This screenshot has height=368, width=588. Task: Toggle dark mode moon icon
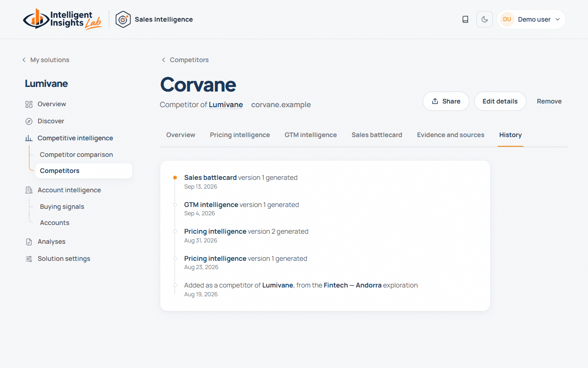coord(485,19)
